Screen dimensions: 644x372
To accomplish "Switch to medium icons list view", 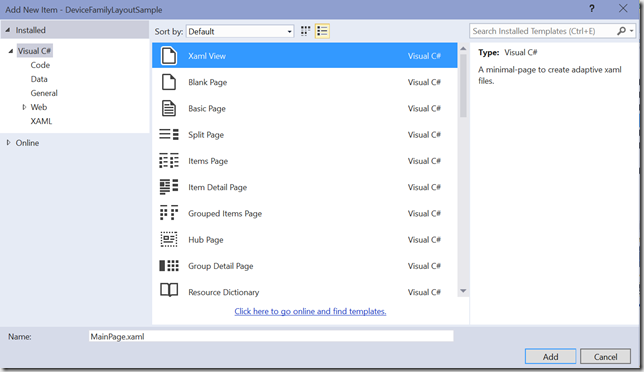I will [x=322, y=31].
